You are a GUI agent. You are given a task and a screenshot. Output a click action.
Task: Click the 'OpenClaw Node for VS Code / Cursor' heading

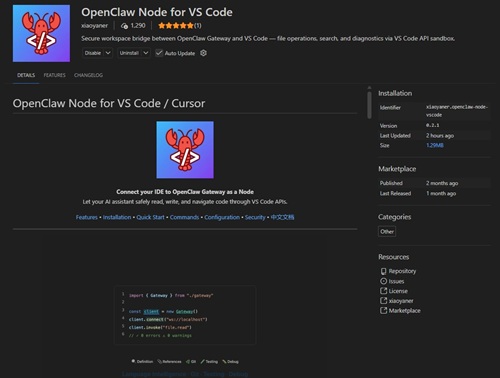[109, 103]
